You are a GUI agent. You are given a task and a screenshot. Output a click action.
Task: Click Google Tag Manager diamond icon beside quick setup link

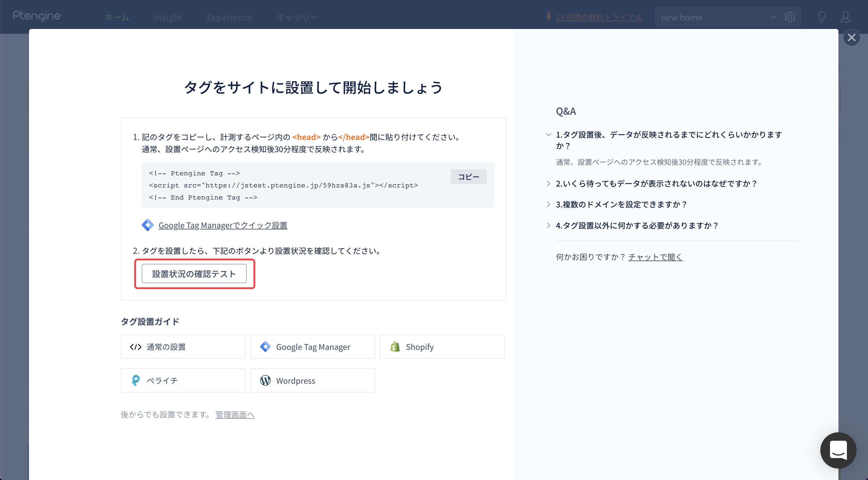pos(147,225)
